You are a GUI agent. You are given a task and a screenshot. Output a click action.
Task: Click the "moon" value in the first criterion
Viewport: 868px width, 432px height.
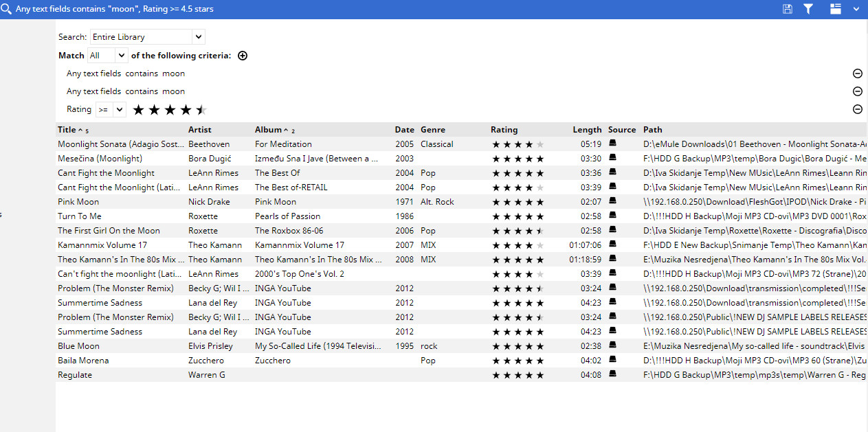click(173, 73)
